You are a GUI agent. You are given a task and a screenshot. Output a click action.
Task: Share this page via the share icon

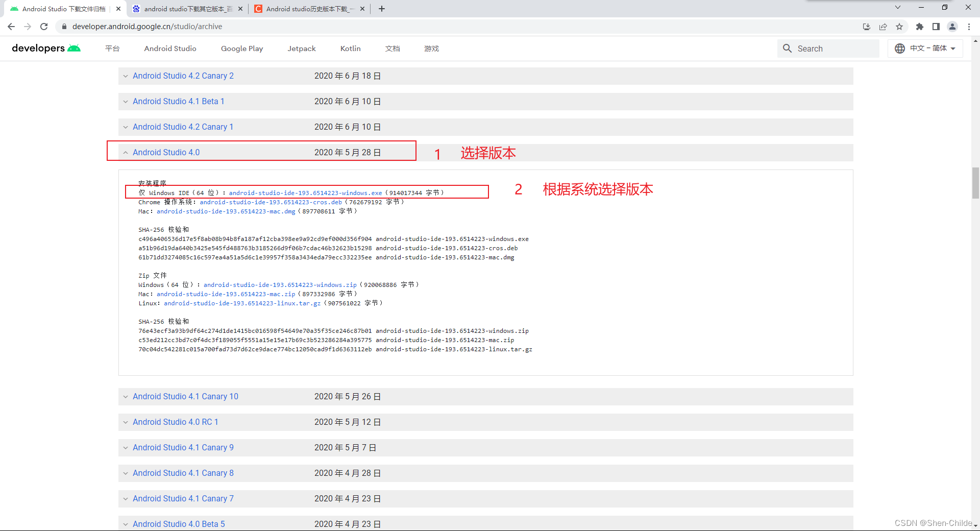(883, 27)
